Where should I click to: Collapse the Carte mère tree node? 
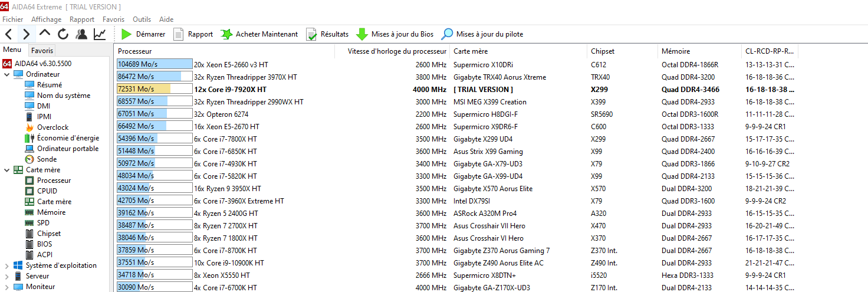coord(6,170)
